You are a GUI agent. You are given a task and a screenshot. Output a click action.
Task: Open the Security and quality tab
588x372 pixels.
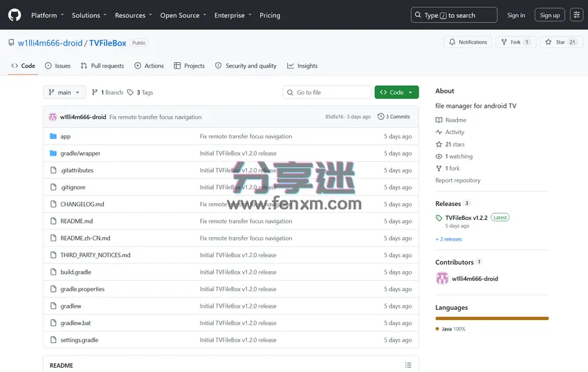point(246,66)
